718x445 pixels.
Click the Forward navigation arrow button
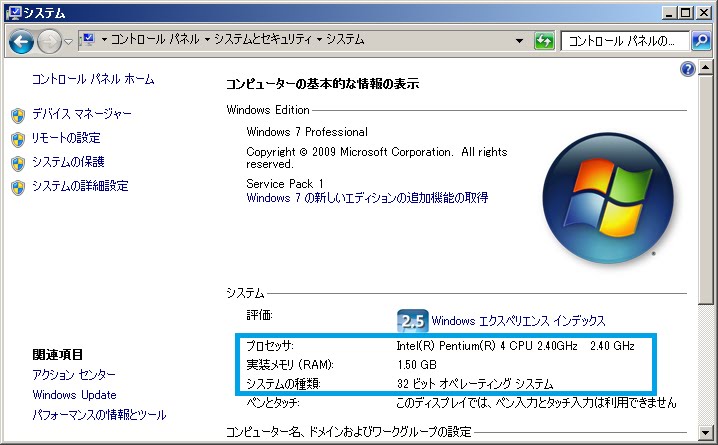point(49,42)
